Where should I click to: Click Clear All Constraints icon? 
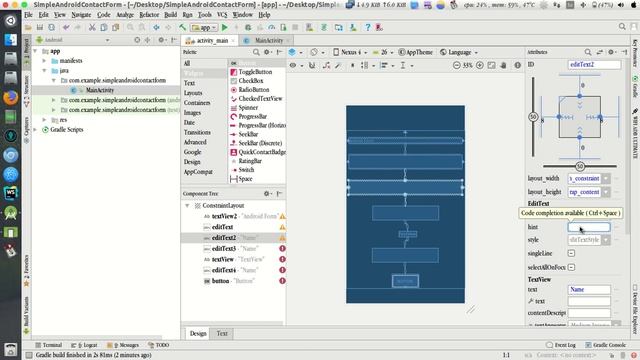(x=326, y=65)
